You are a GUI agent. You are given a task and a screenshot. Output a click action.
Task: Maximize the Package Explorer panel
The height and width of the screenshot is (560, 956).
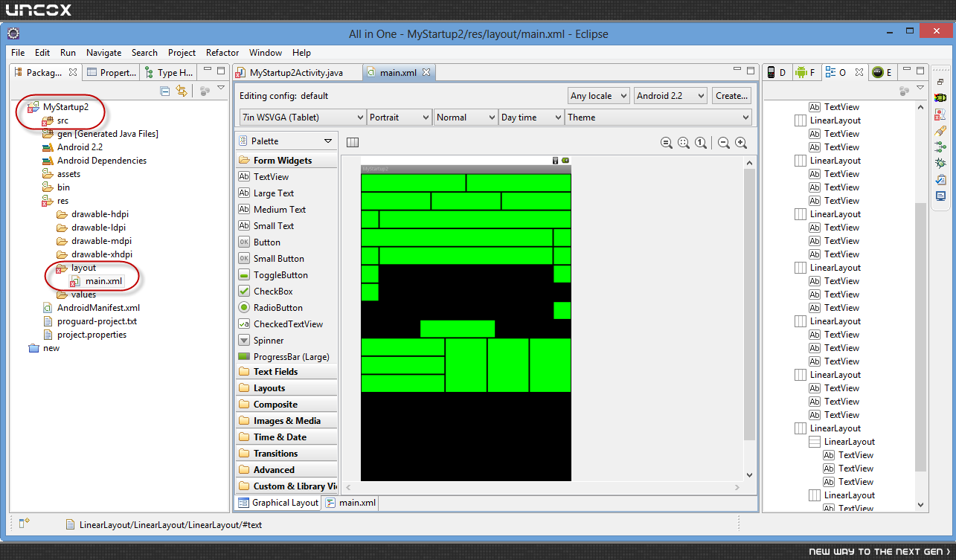coord(220,71)
